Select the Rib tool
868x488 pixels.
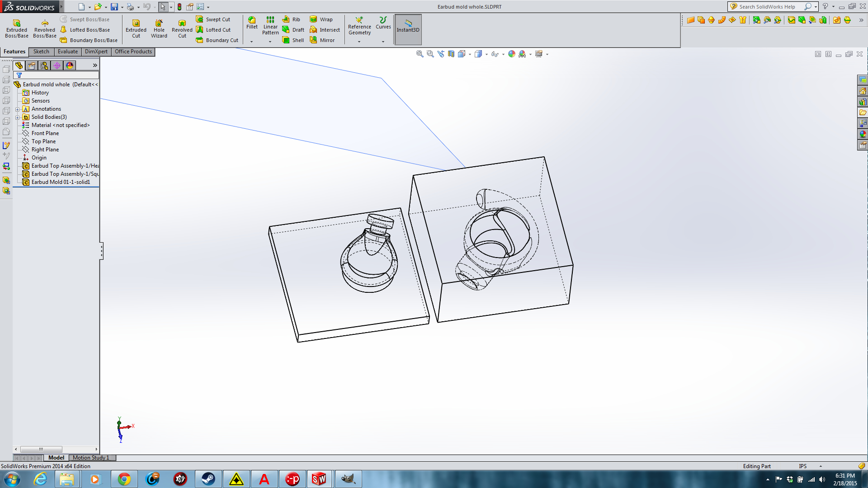click(x=291, y=19)
